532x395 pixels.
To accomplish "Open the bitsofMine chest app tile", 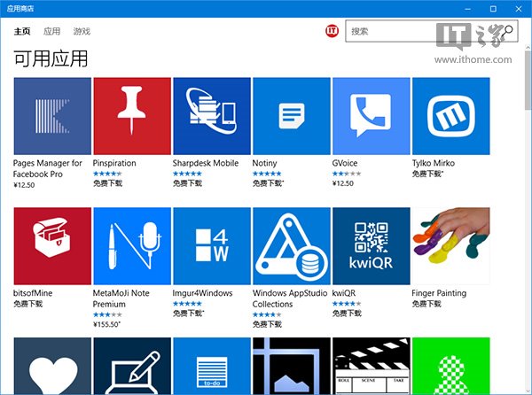I will point(52,246).
